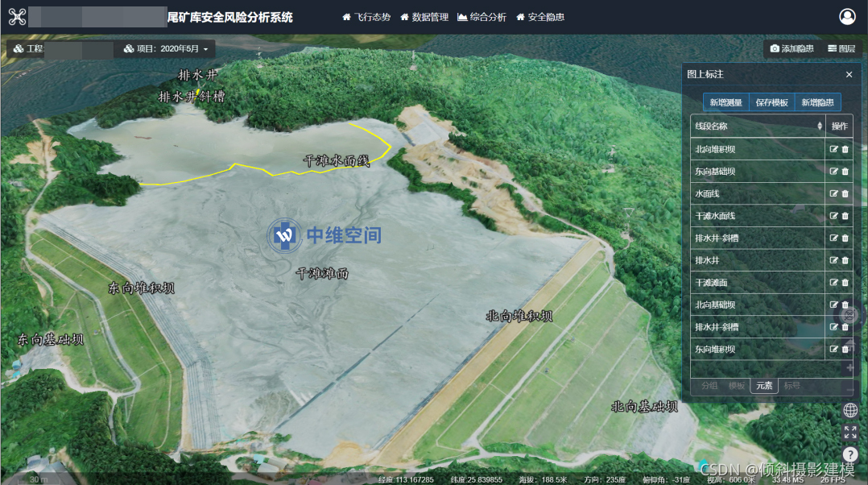868x485 pixels.
Task: Delete the 干滩水面线 list entry
Action: point(845,215)
